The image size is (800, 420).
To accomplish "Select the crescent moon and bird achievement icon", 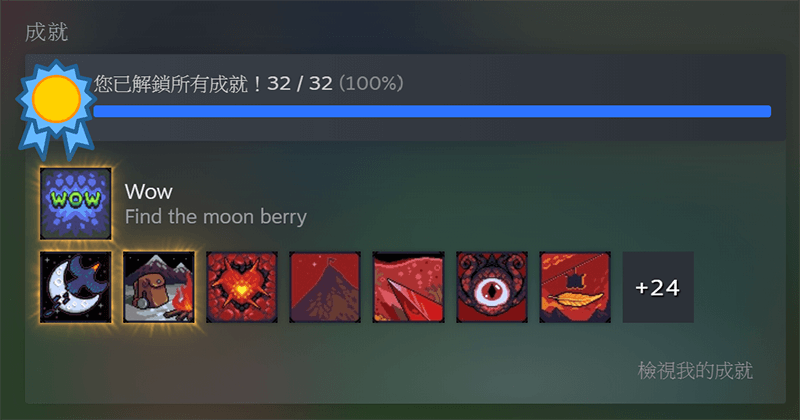I will point(76,287).
